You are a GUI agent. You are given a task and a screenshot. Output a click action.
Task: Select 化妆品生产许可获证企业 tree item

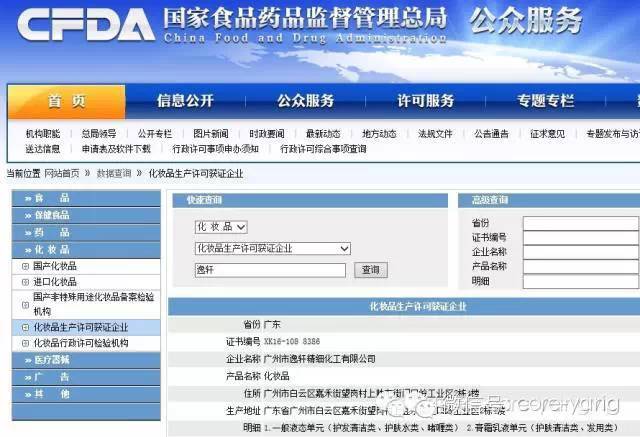pyautogui.click(x=81, y=327)
